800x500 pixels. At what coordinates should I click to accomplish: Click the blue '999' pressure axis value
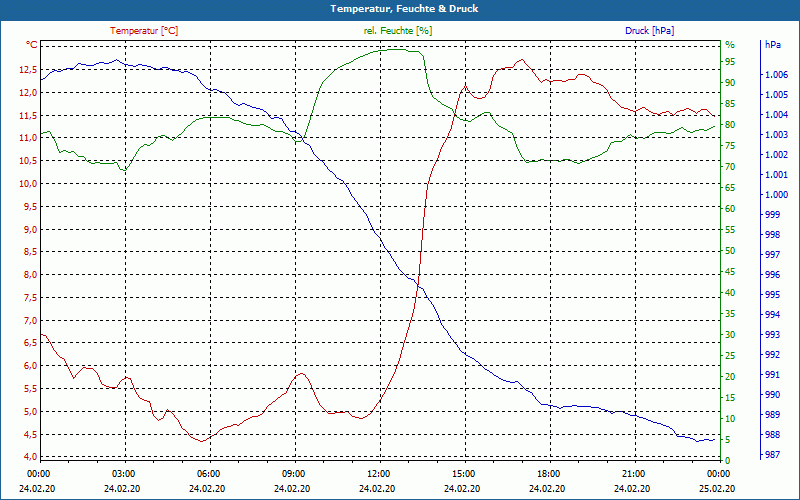click(773, 215)
